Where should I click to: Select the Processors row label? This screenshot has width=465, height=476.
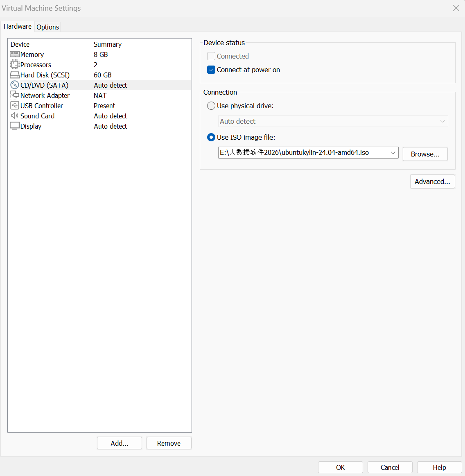36,65
